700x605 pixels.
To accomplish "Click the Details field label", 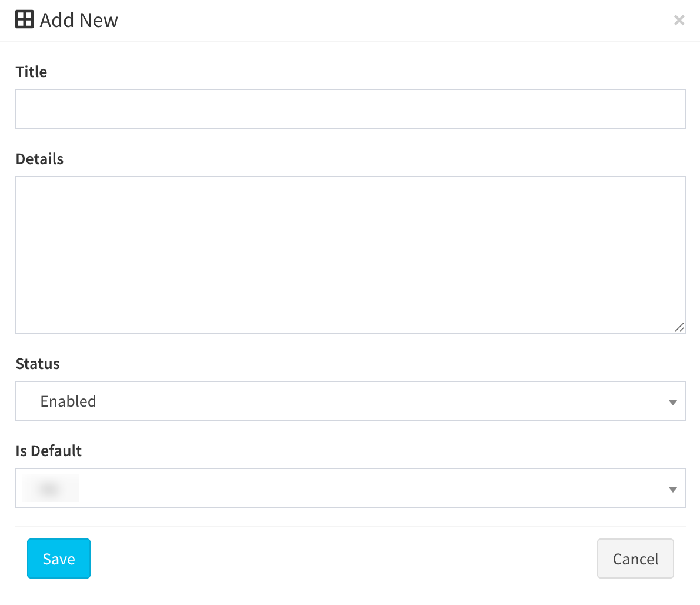I will (39, 159).
